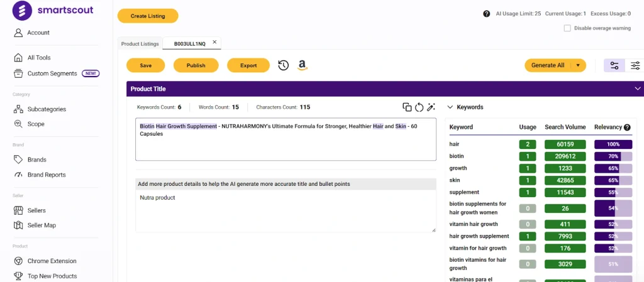Select 'vitamin hair growth' keyword
The width and height of the screenshot is (644, 282).
(474, 224)
